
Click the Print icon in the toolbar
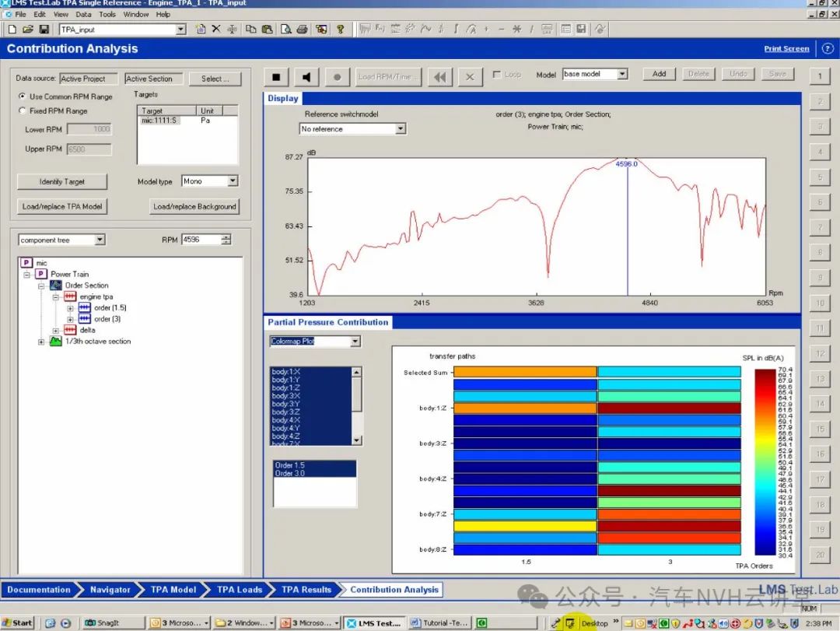coord(301,30)
